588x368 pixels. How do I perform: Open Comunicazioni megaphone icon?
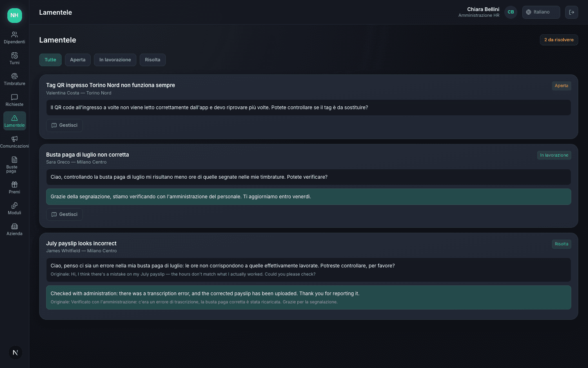pos(14,139)
